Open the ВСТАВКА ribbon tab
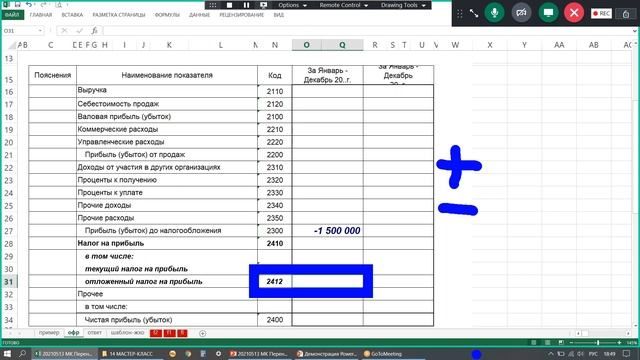 (x=72, y=15)
